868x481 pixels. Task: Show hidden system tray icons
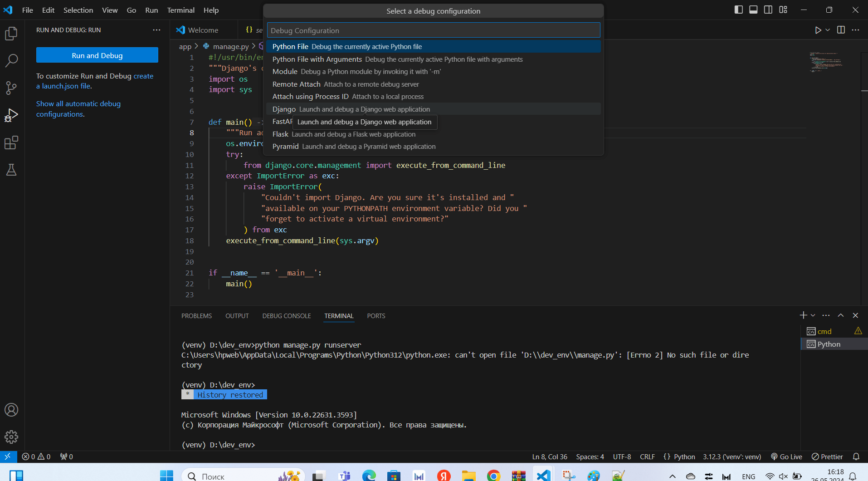[x=673, y=476]
